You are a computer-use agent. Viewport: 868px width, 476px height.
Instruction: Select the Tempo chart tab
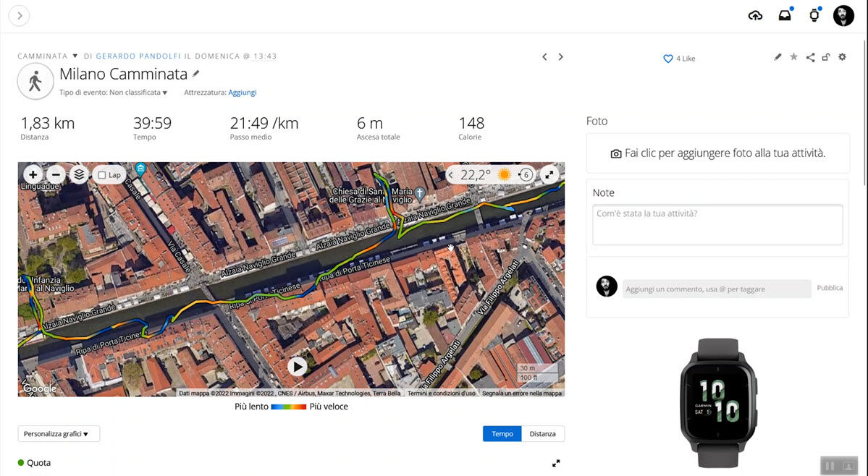502,434
